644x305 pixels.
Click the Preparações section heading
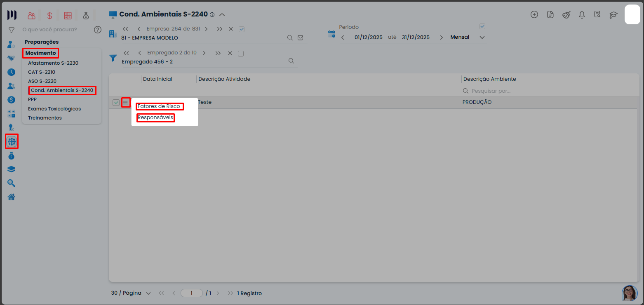(x=42, y=42)
